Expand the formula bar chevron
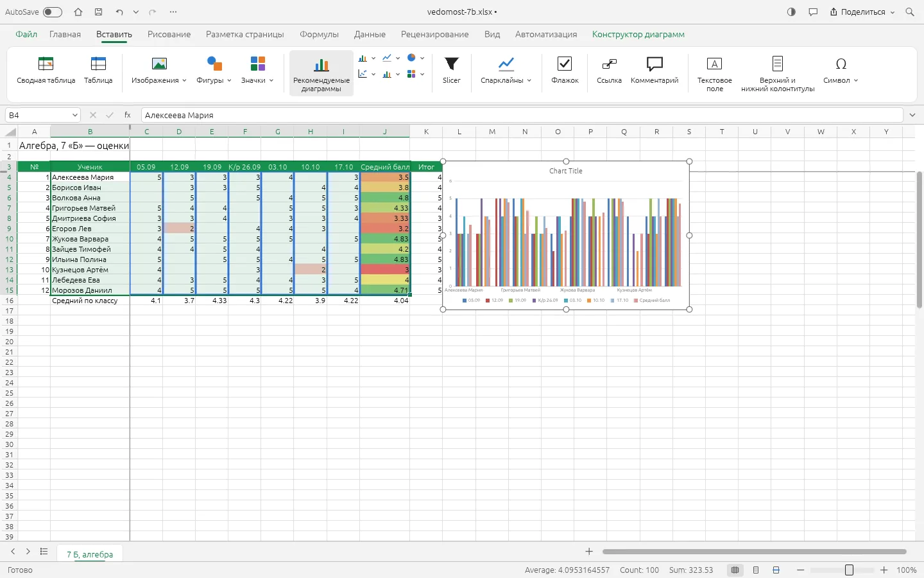The width and height of the screenshot is (924, 578). click(x=912, y=115)
